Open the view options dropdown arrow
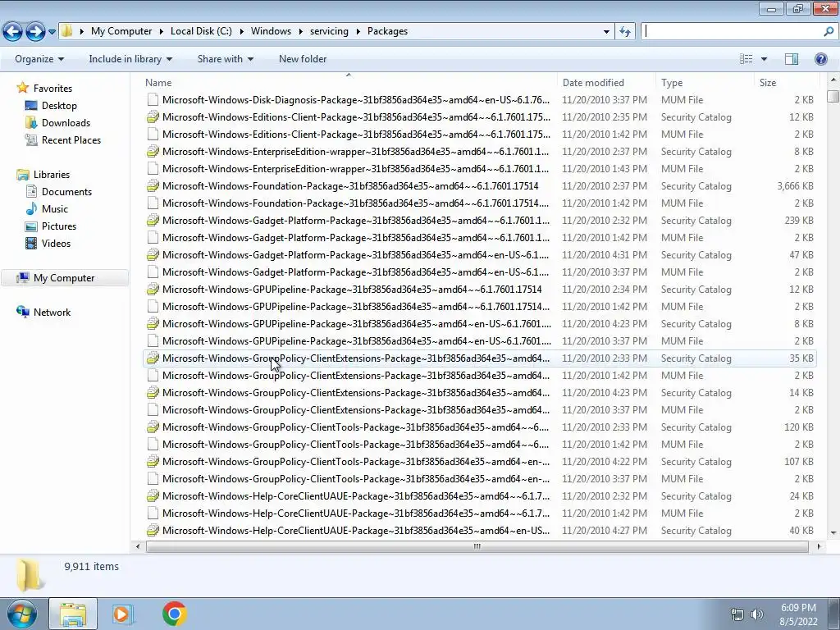840x630 pixels. [x=764, y=59]
